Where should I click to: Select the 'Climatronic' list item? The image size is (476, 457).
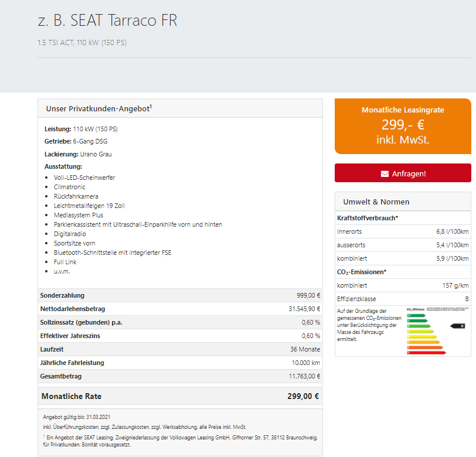tap(70, 187)
